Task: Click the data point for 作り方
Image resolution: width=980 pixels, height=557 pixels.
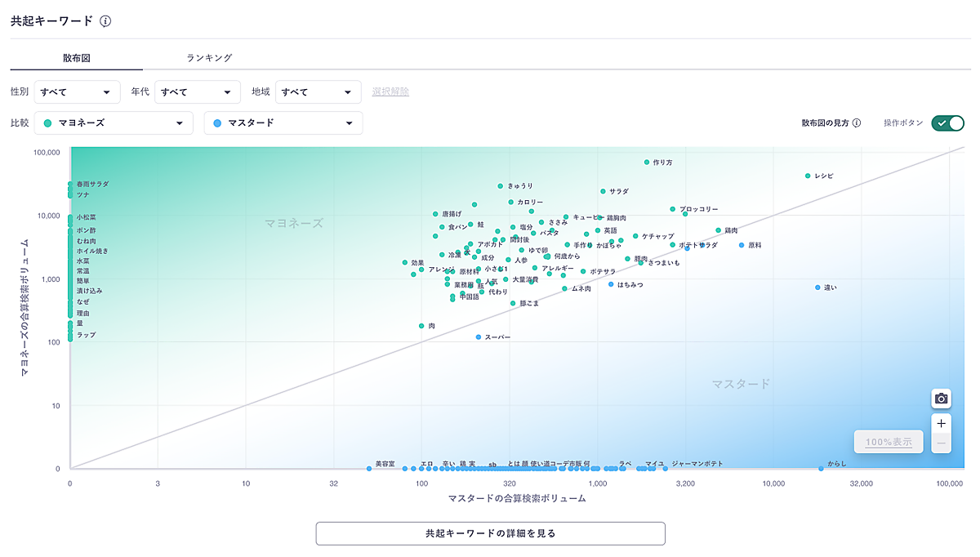Action: click(647, 163)
